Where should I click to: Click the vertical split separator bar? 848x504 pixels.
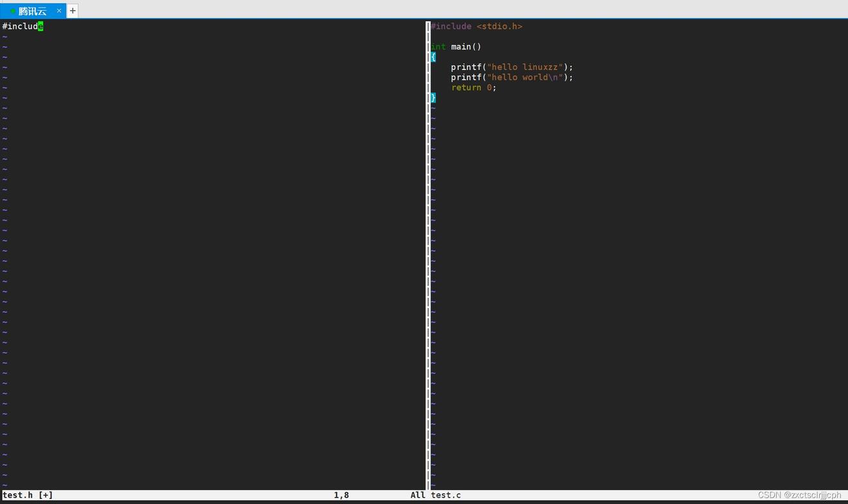tap(428, 257)
